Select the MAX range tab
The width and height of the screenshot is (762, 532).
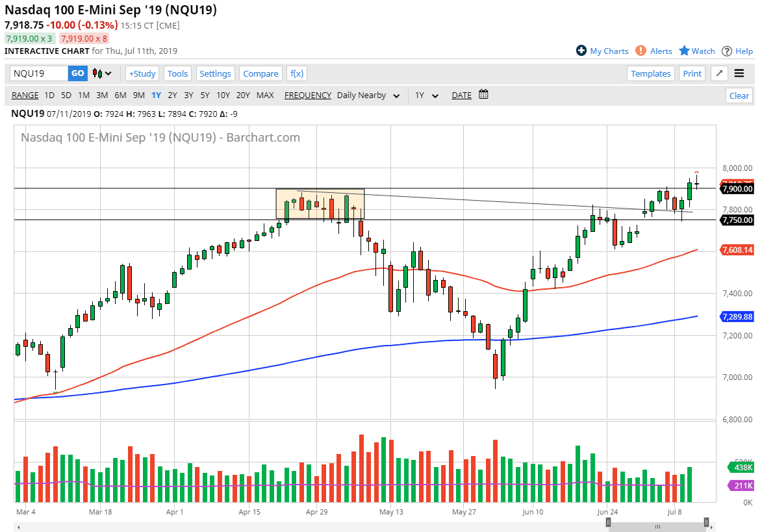pyautogui.click(x=265, y=95)
